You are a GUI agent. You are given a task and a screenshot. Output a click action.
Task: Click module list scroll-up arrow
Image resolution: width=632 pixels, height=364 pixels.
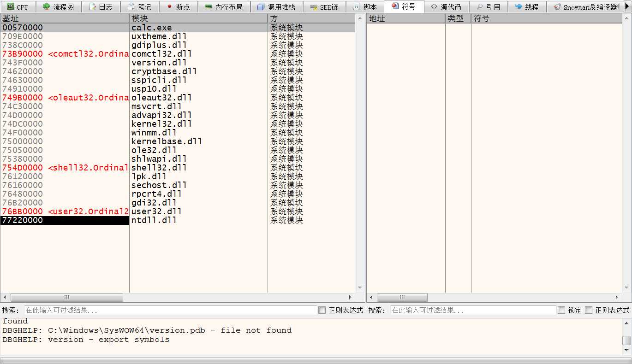[360, 18]
